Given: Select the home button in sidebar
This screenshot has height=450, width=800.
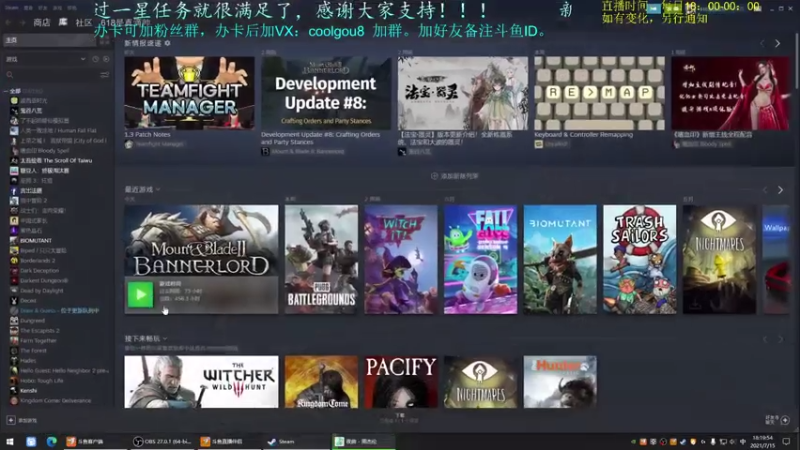Looking at the screenshot, I should coord(49,40).
